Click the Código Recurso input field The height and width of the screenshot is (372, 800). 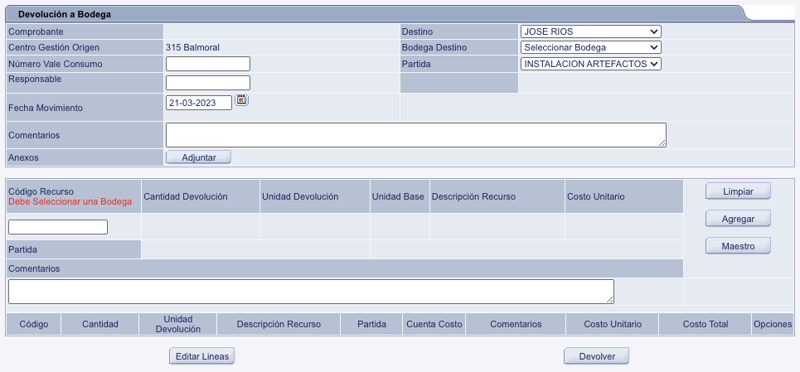pyautogui.click(x=58, y=227)
